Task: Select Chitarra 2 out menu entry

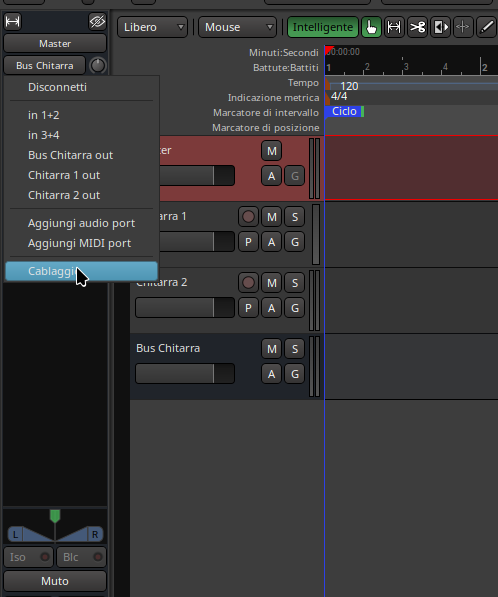Action: coord(81,195)
